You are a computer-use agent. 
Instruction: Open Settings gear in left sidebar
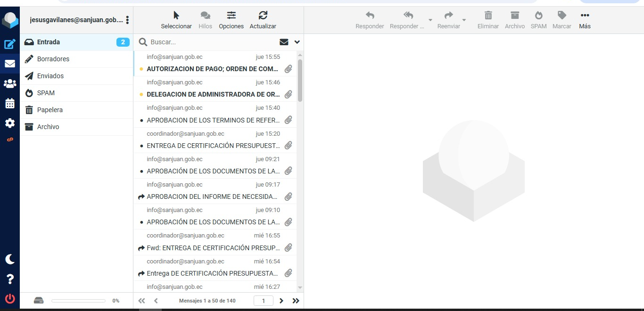pyautogui.click(x=10, y=123)
